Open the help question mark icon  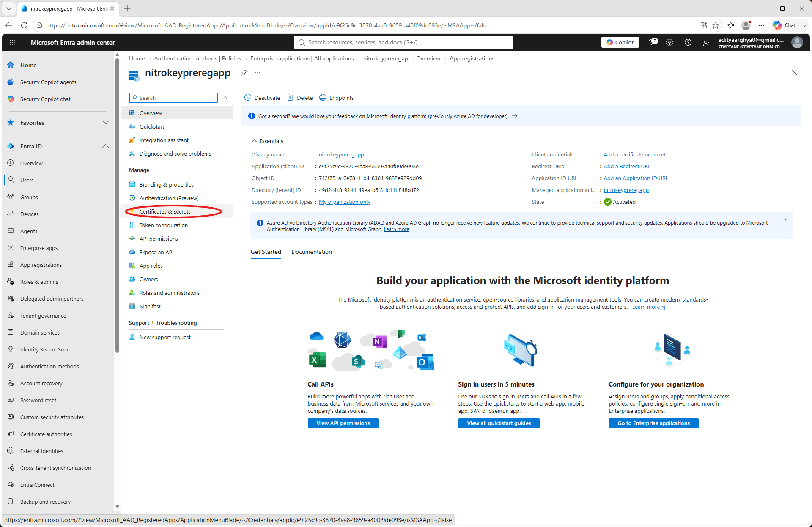tap(688, 42)
